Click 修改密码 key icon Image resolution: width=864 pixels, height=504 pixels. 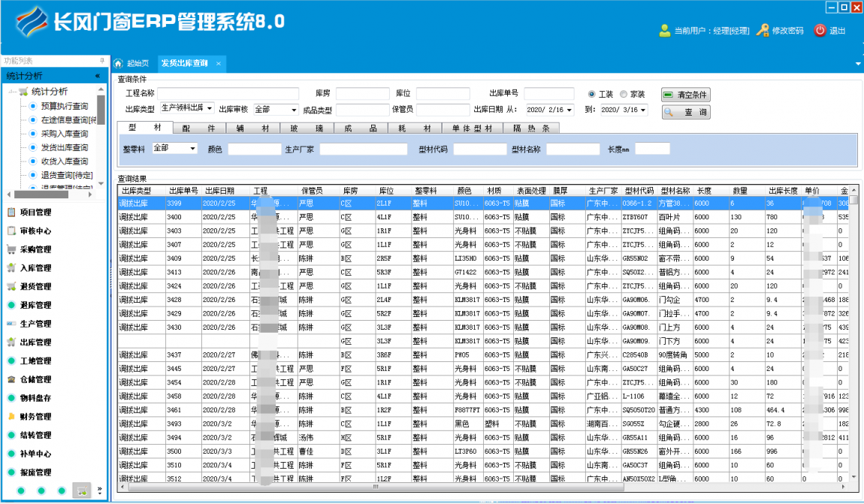pyautogui.click(x=763, y=31)
